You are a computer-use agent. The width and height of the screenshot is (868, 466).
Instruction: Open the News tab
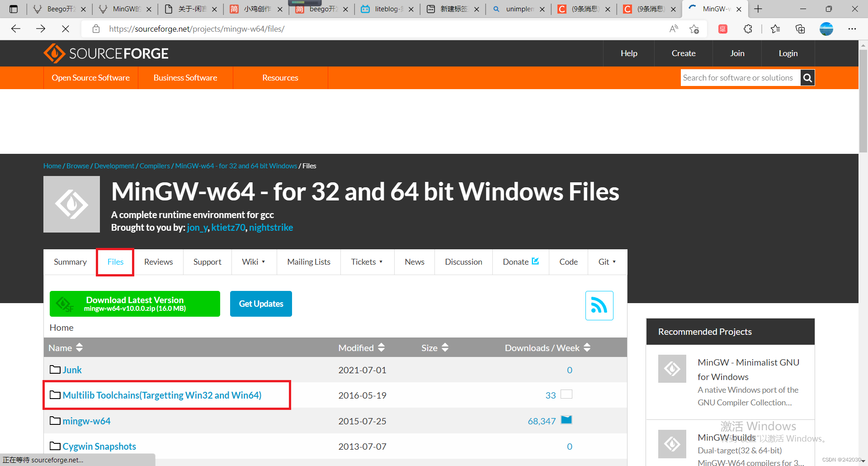coord(415,262)
